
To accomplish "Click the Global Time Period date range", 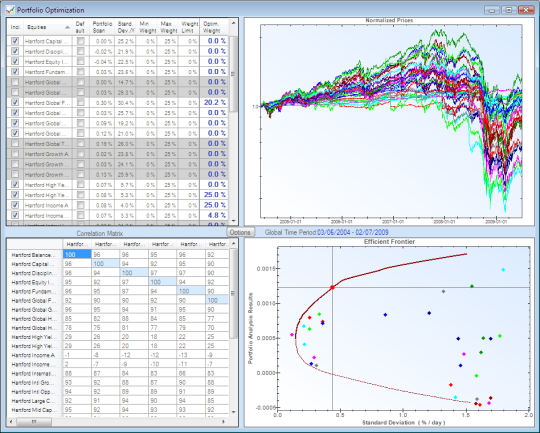I will 353,233.
